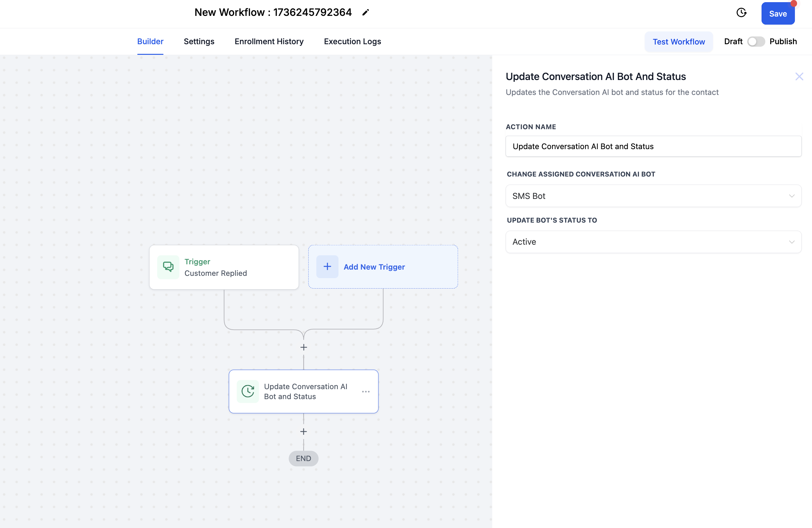The image size is (812, 528).
Task: Open version history clock icon
Action: pos(741,13)
